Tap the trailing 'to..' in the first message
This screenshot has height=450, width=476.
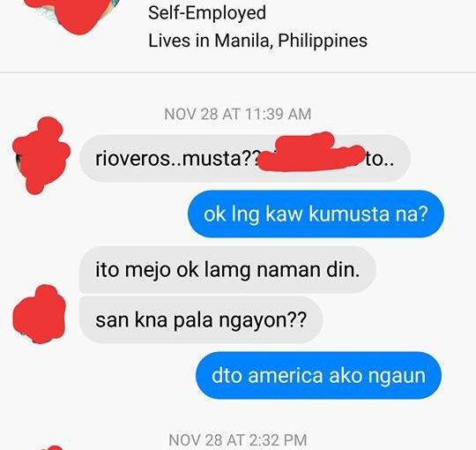tap(379, 159)
